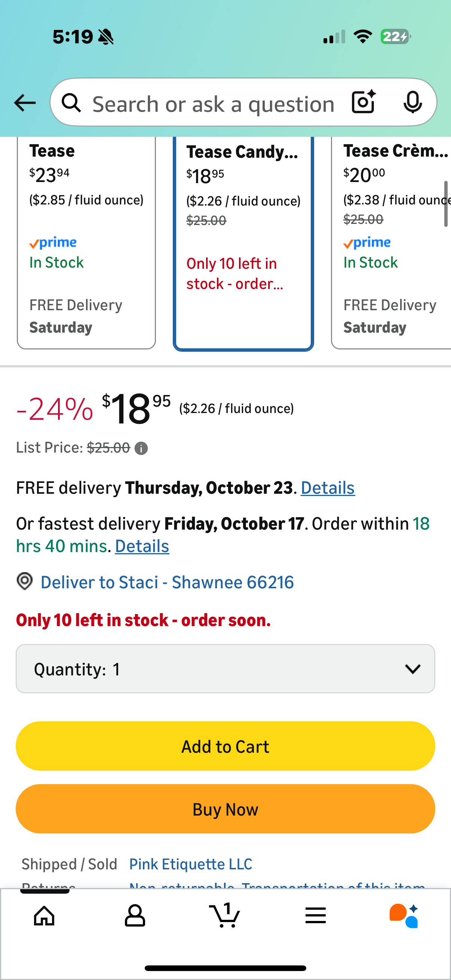This screenshot has width=451, height=980.
Task: Tap Deliver to Staci - Shawnee 66216
Action: click(167, 582)
